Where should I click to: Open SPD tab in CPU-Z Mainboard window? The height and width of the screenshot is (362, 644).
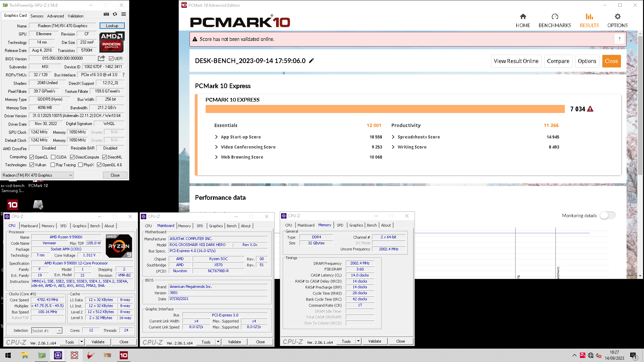coord(200,226)
